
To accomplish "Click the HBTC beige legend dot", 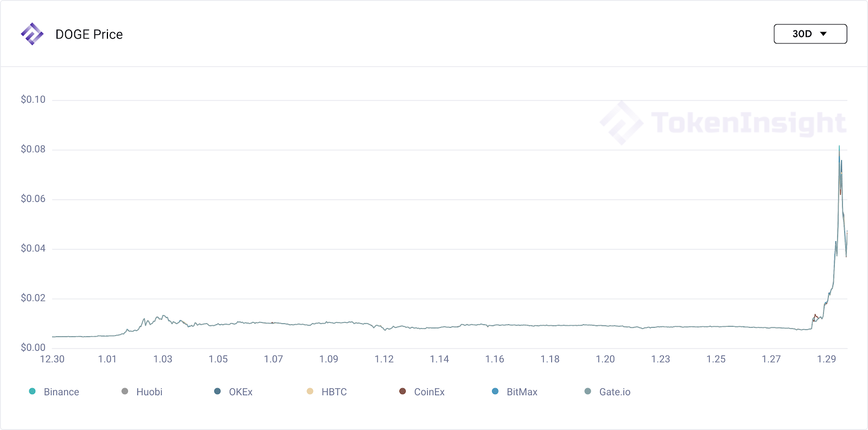I will (x=310, y=391).
